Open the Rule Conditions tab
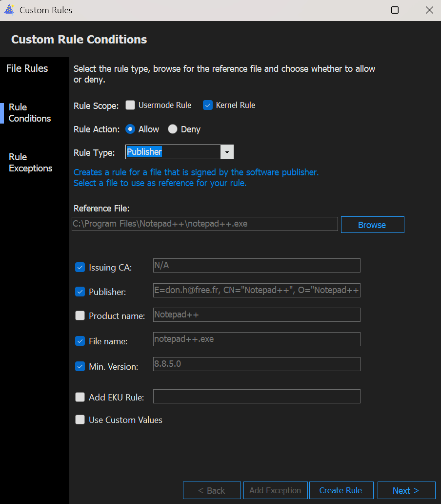This screenshot has height=504, width=441. pos(29,113)
